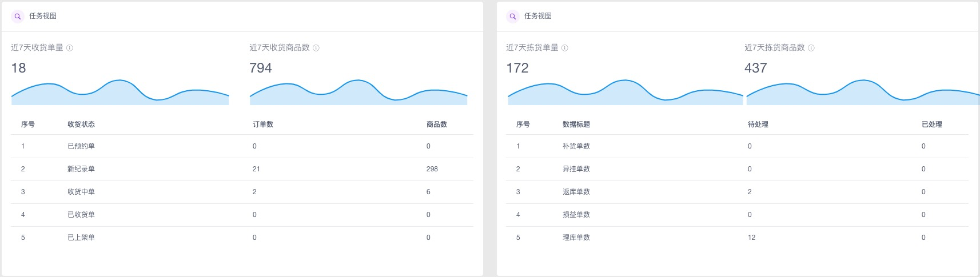Image resolution: width=980 pixels, height=277 pixels.
Task: Click the 拣货单量 area chart under 172
Action: [626, 93]
